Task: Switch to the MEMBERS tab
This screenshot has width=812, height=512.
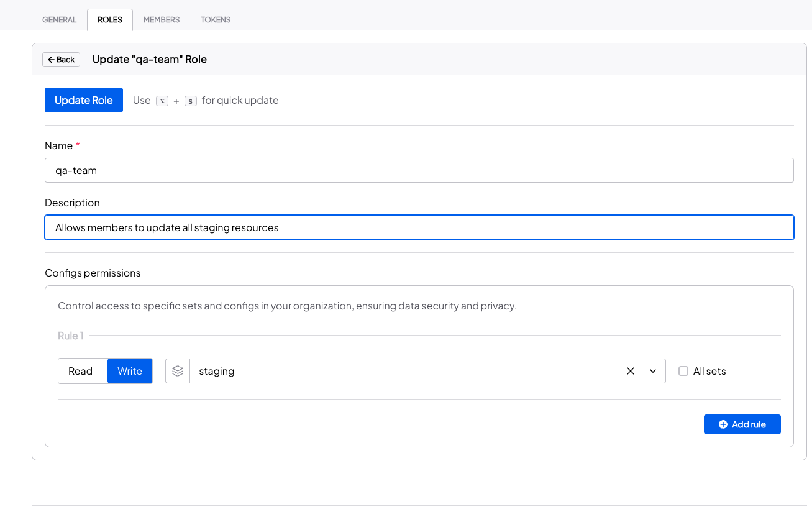Action: coord(162,20)
